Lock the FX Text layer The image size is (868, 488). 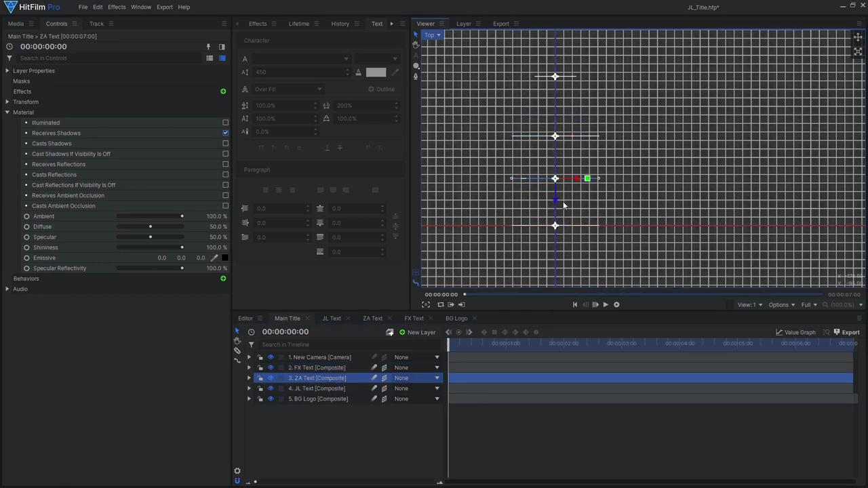point(260,367)
